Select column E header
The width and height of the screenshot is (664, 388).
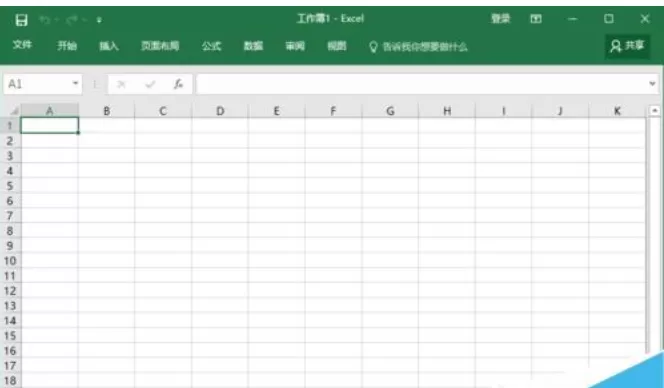[277, 111]
